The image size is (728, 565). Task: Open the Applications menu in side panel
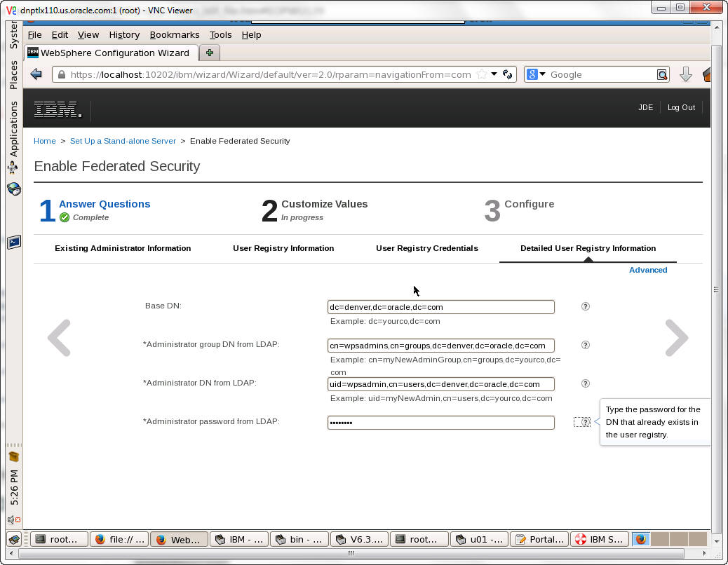(13, 128)
